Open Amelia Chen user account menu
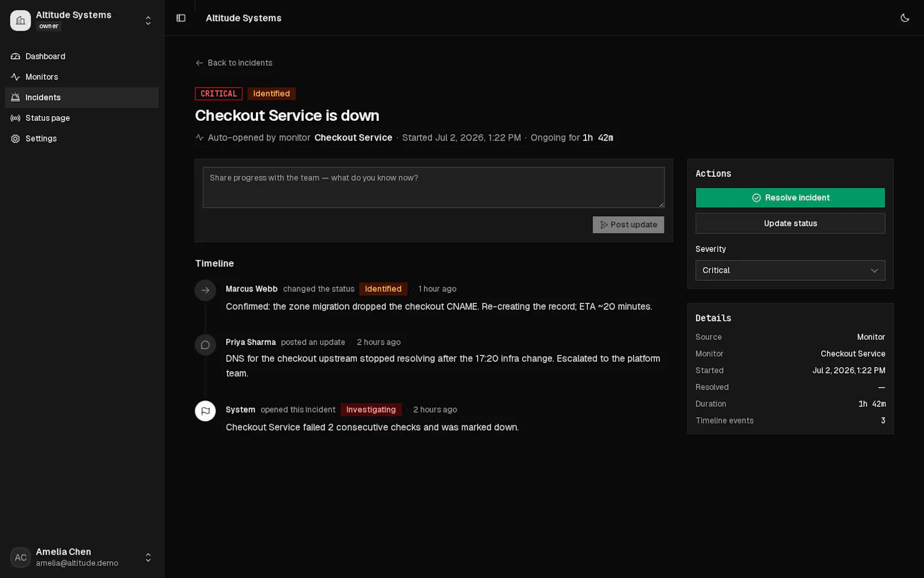 (x=81, y=557)
